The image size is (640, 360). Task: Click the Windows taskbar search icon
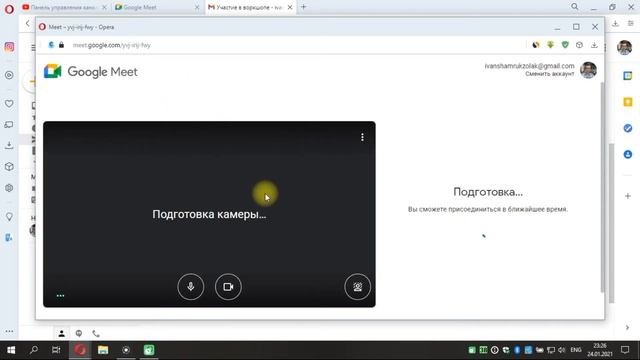click(34, 350)
